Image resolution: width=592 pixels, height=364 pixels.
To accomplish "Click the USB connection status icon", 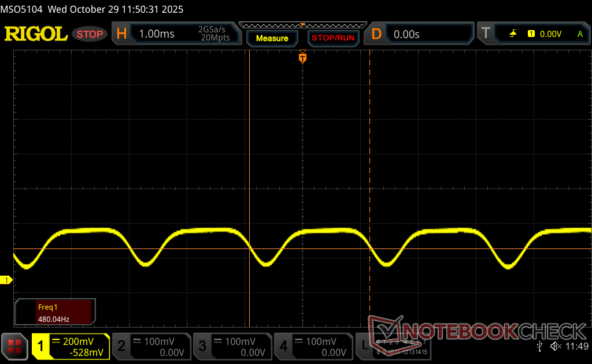I will pyautogui.click(x=539, y=346).
